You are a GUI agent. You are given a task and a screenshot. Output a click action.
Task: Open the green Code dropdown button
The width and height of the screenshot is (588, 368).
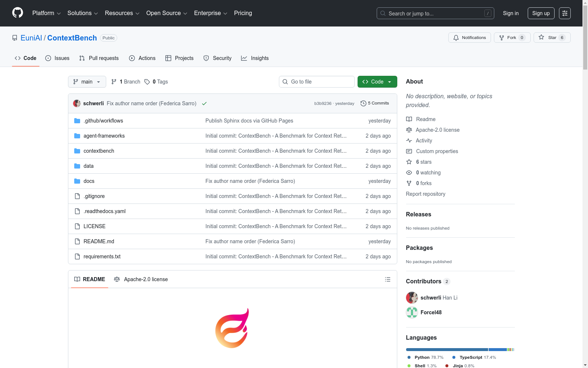tap(377, 82)
